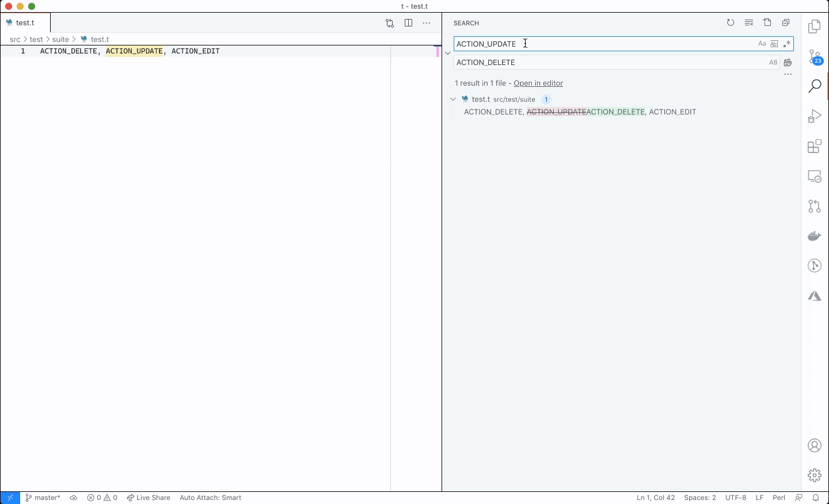
Task: Clear all search results
Action: [x=749, y=22]
